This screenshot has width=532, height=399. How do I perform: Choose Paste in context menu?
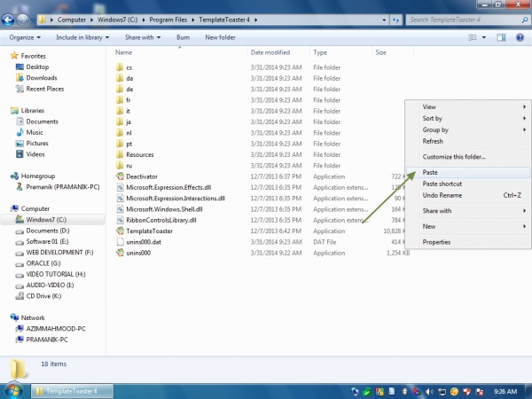[468, 172]
